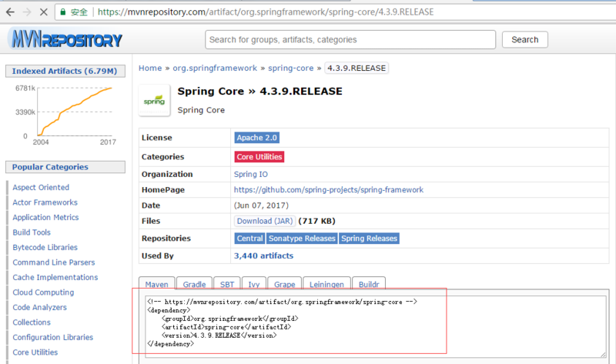Switch to the SBT tab

pos(227,284)
